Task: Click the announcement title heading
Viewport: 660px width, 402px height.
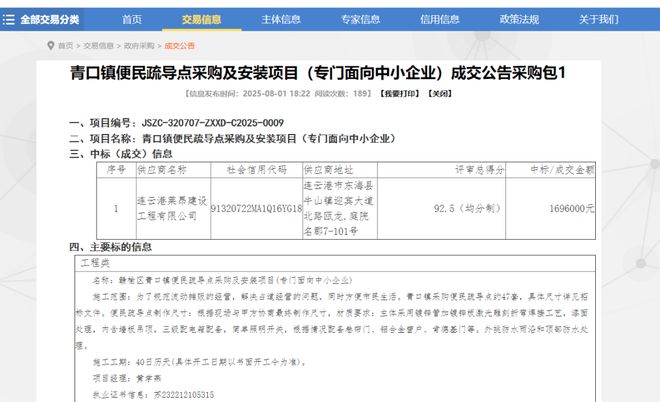Action: coord(318,73)
